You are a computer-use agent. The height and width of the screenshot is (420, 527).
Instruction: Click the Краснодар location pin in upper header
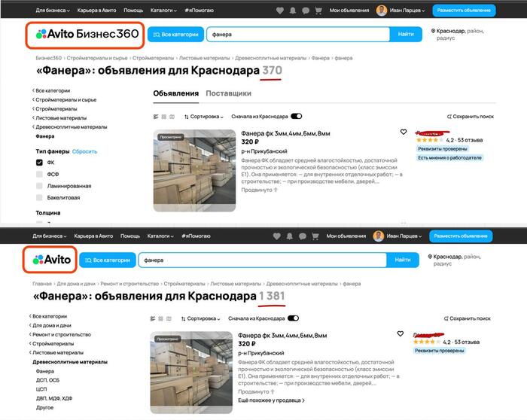(x=434, y=32)
